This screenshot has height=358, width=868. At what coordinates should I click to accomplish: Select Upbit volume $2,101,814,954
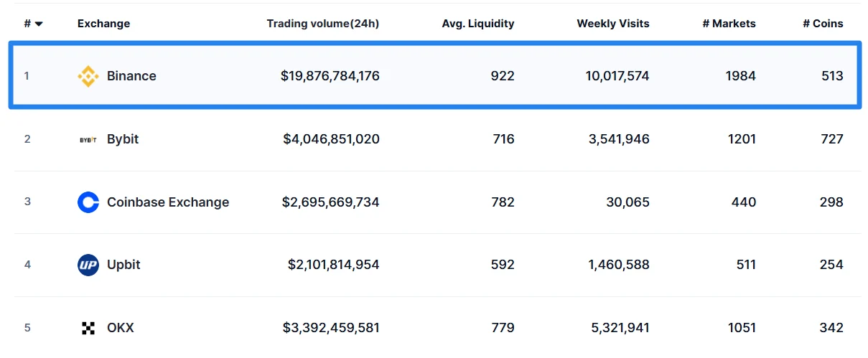point(334,265)
